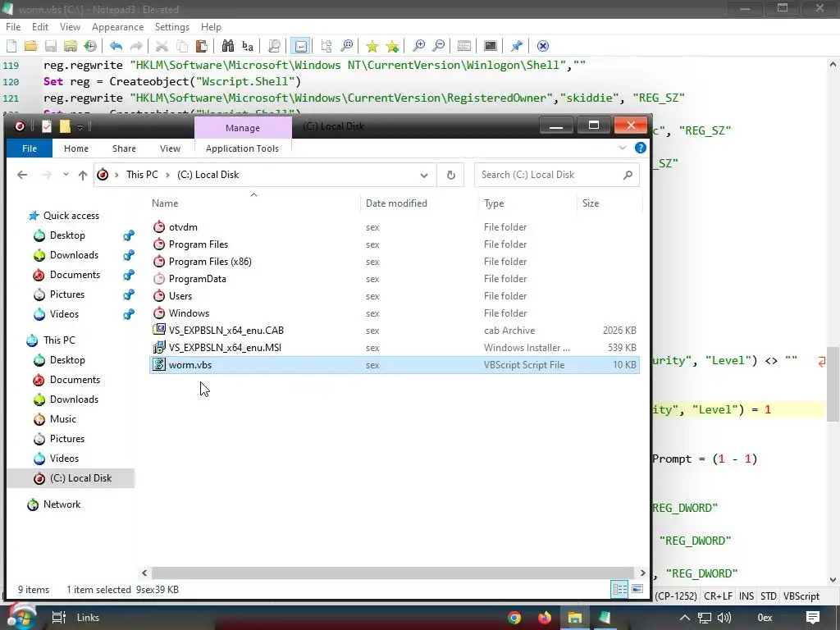Switch to the Application Tools tab
The image size is (840, 630).
(242, 148)
